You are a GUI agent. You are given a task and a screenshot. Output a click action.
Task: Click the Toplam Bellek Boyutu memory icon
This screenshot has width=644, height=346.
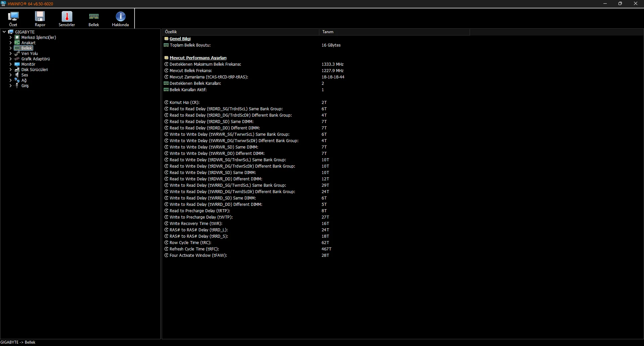(166, 45)
